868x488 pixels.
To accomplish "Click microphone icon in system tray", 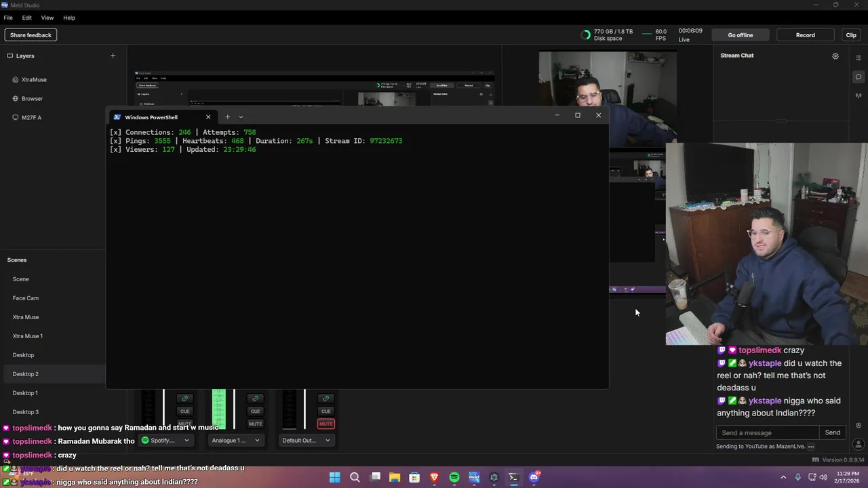I will click(x=798, y=477).
